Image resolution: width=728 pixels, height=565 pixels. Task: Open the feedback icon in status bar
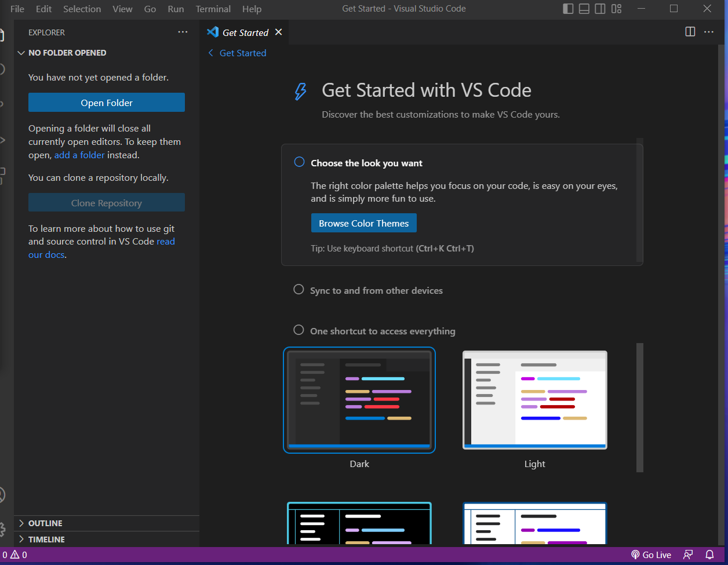click(688, 555)
